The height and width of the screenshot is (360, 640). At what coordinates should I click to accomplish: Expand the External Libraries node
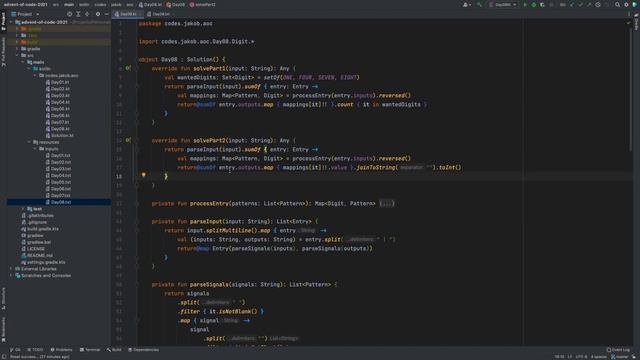[11, 269]
